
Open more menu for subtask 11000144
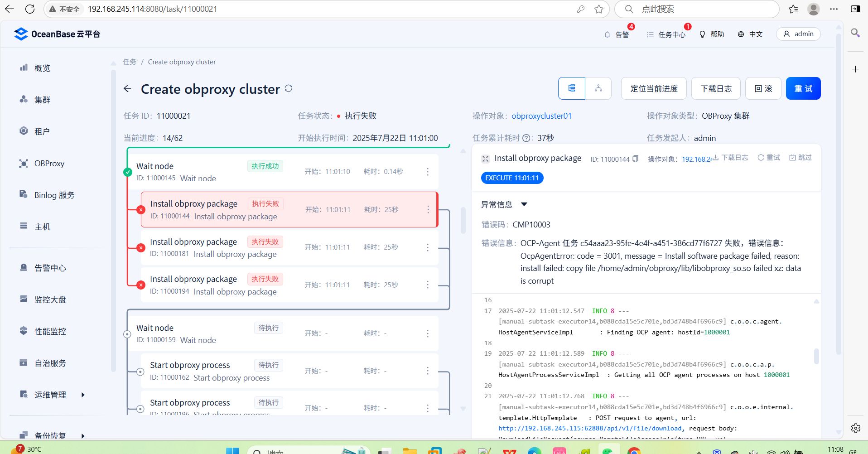click(x=428, y=209)
